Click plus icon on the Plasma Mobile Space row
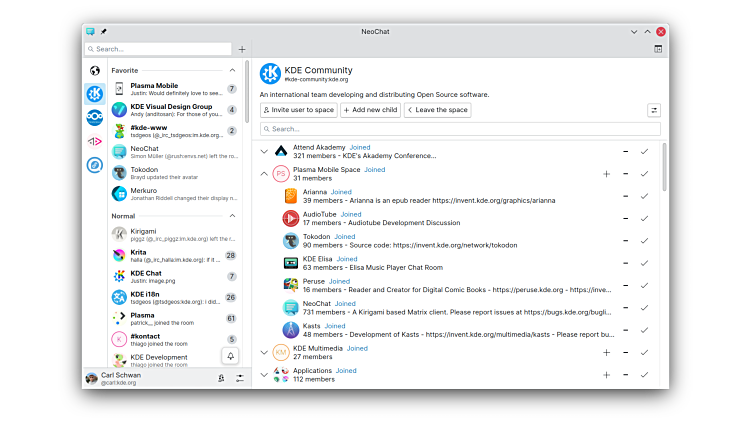752x423 pixels. tap(606, 174)
